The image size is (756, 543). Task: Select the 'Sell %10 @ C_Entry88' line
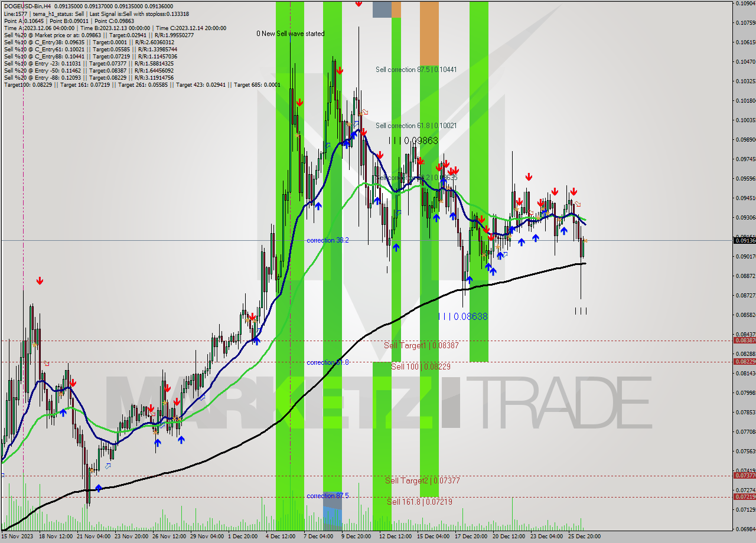click(x=90, y=57)
